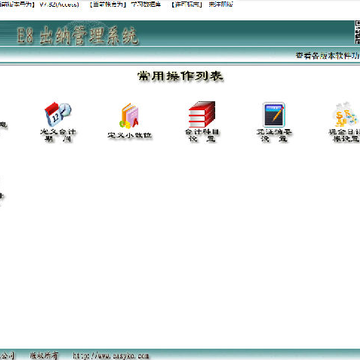The width and height of the screenshot is (360, 360).
Task: Click the 定义会计期间 label text
Action: 58,135
